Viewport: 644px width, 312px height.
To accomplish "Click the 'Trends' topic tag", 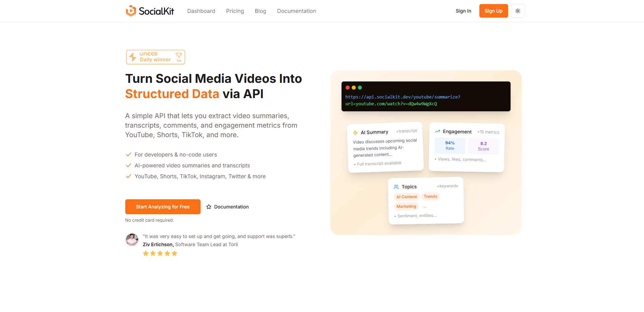I will click(430, 197).
